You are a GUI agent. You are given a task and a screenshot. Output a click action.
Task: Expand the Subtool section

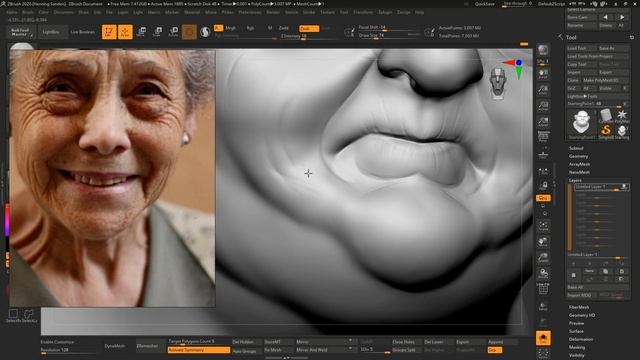pyautogui.click(x=576, y=148)
